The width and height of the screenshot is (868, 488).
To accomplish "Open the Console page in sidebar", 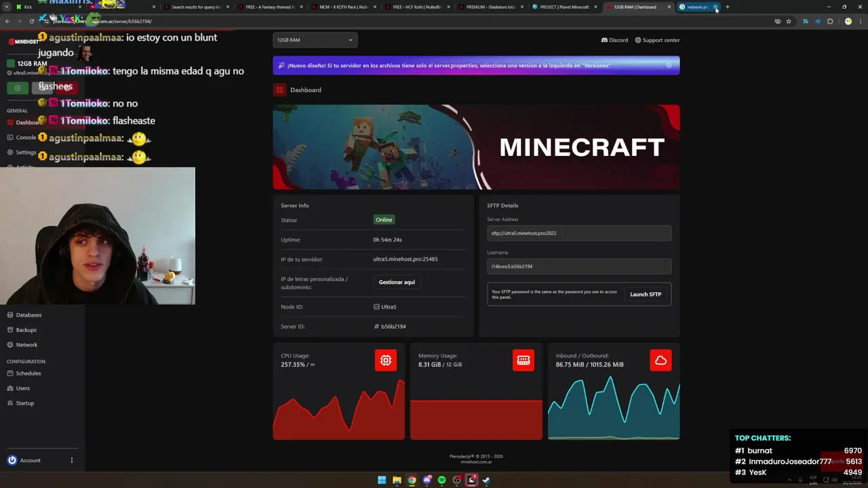I will point(22,138).
